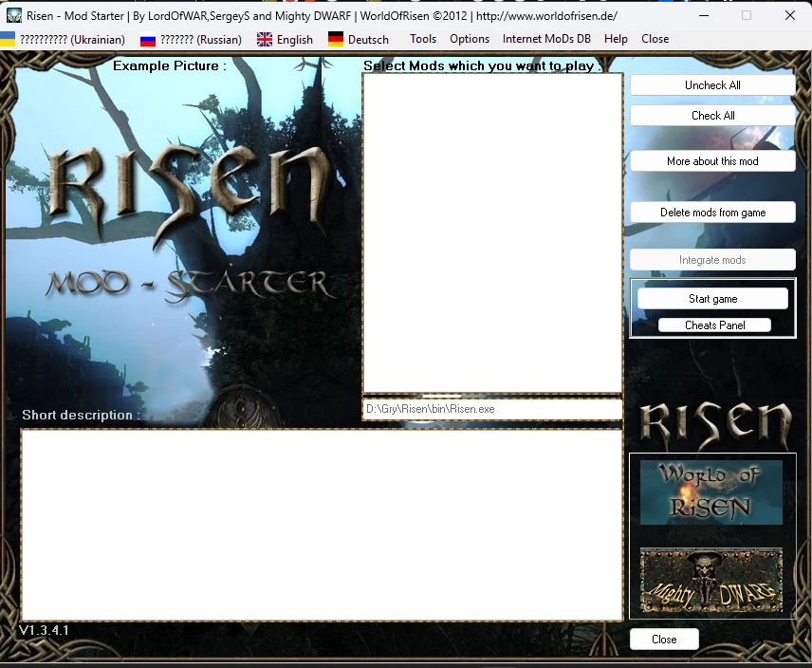812x668 pixels.
Task: Open Internet MoDs DB menu
Action: click(546, 39)
